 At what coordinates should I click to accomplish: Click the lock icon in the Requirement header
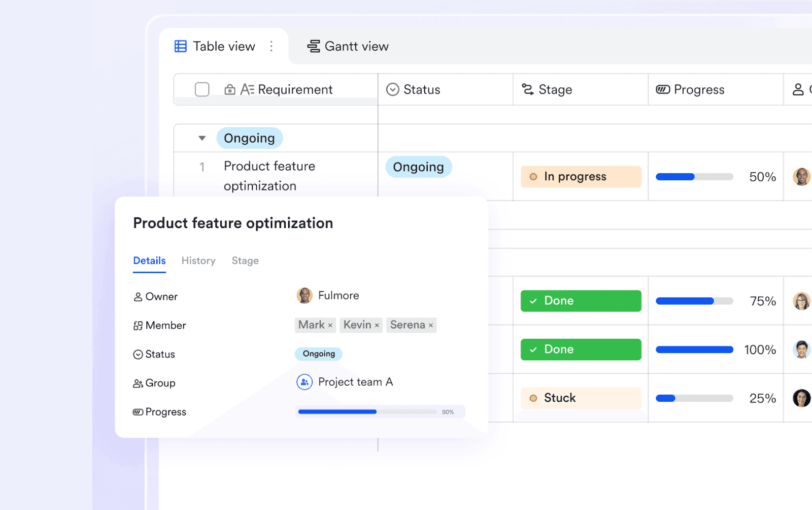(230, 89)
